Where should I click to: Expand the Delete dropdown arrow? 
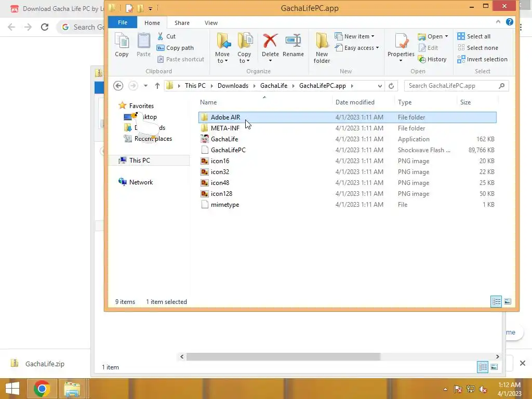(270, 61)
